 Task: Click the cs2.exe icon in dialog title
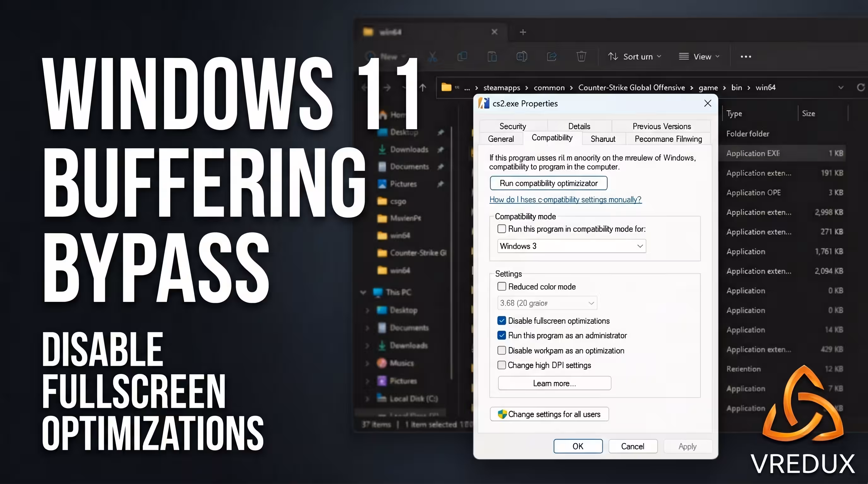point(484,103)
